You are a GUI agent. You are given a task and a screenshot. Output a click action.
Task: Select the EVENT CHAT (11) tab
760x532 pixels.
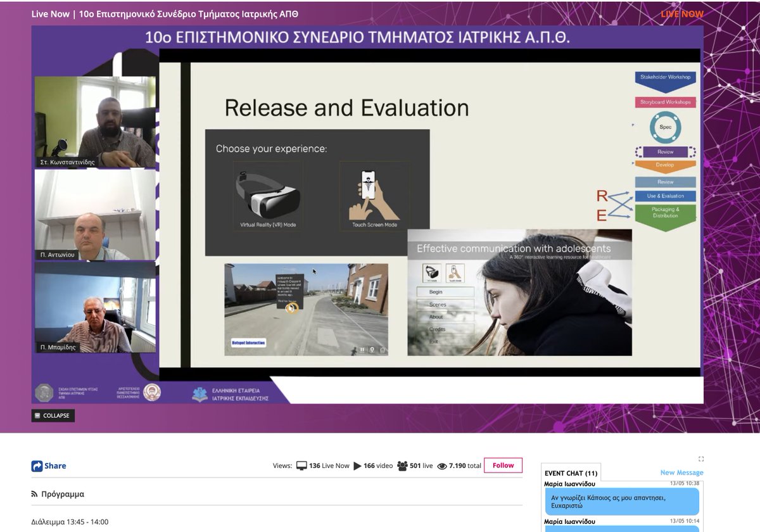tap(571, 473)
